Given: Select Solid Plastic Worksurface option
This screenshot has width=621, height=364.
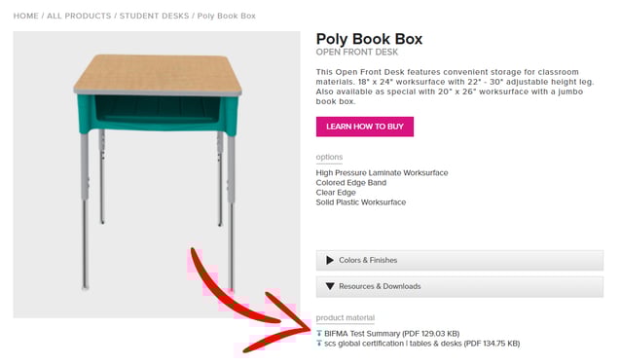Looking at the screenshot, I should tap(361, 202).
